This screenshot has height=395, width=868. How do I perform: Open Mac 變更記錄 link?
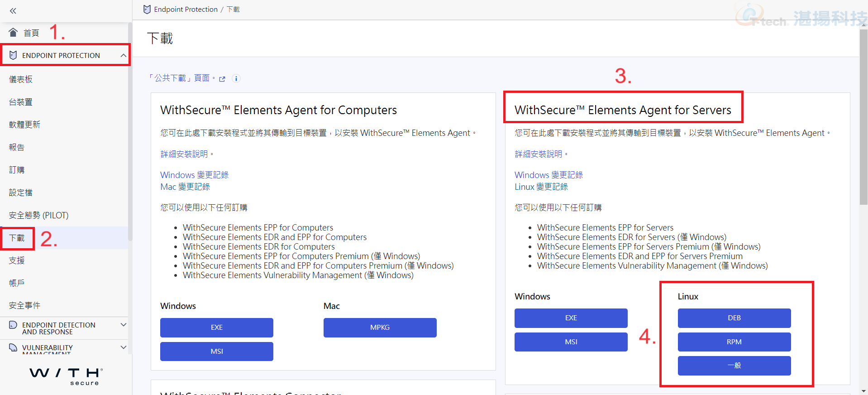point(185,187)
